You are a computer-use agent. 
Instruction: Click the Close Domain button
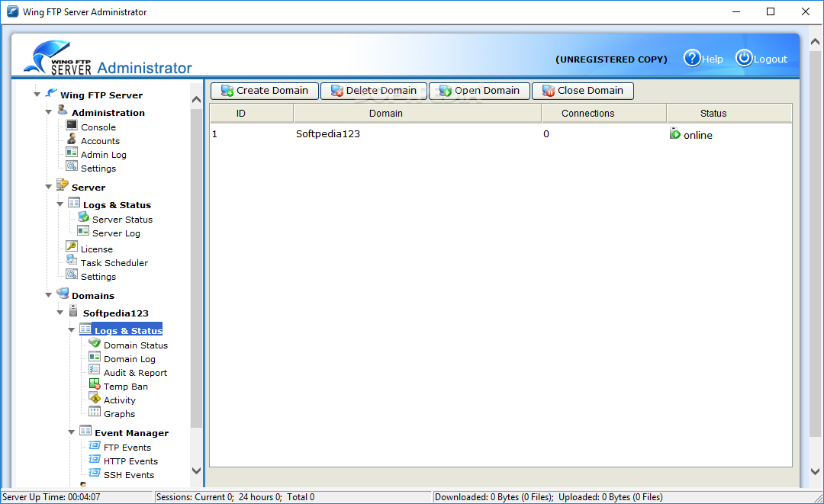[583, 91]
